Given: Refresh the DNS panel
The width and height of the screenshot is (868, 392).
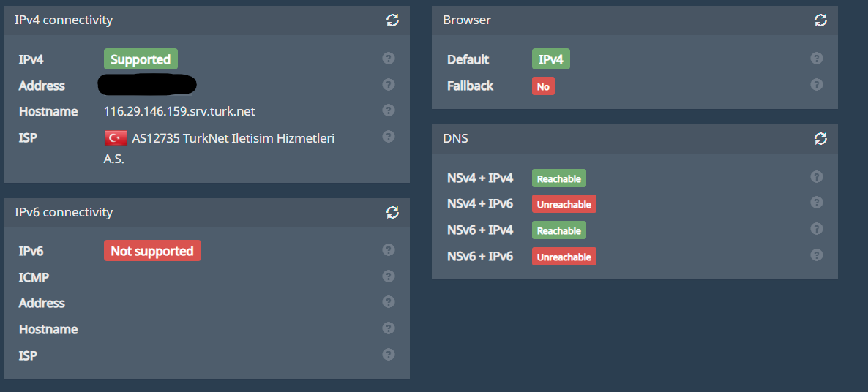Looking at the screenshot, I should [x=820, y=138].
